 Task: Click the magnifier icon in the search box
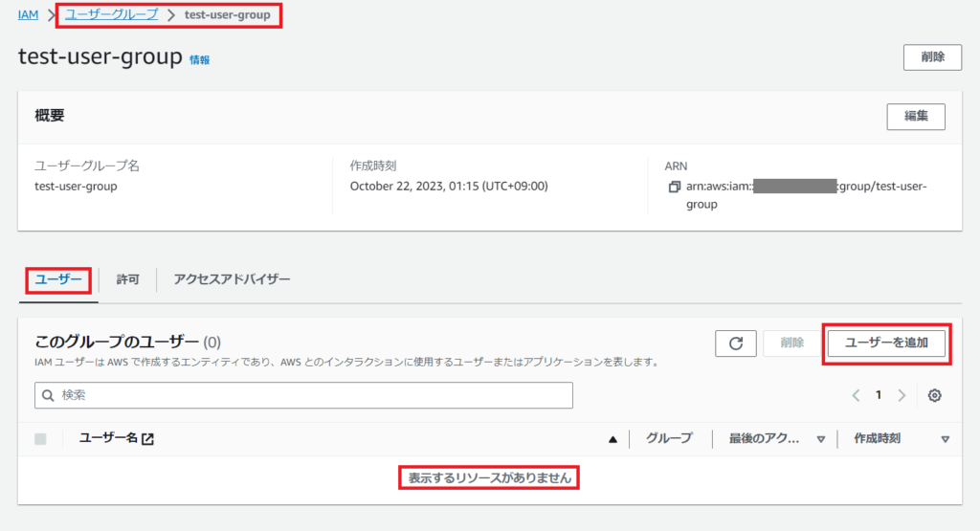[49, 395]
